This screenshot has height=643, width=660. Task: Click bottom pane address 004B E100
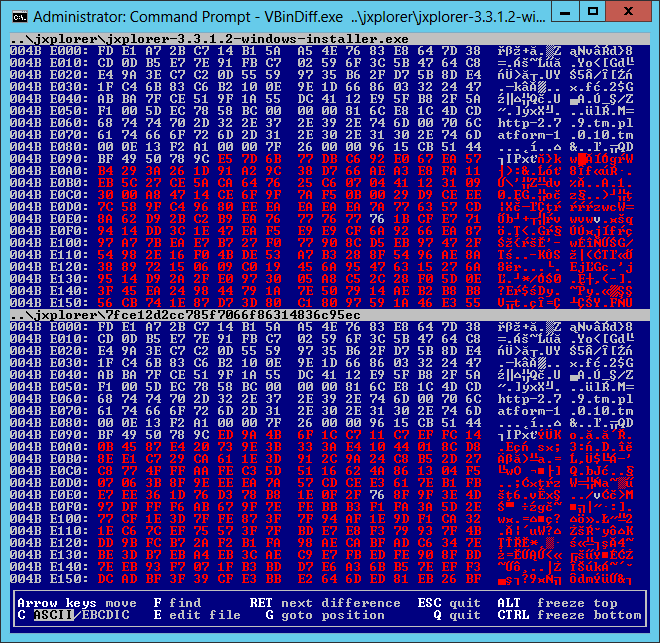coord(49,519)
